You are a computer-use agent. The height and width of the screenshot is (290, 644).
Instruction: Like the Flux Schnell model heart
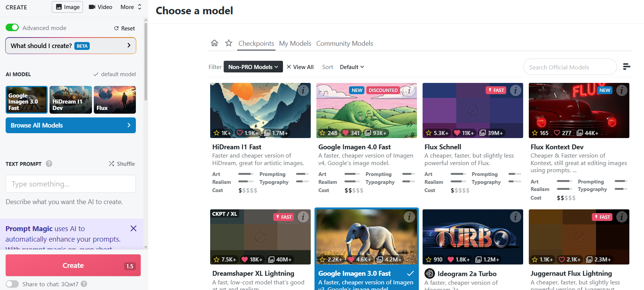457,133
